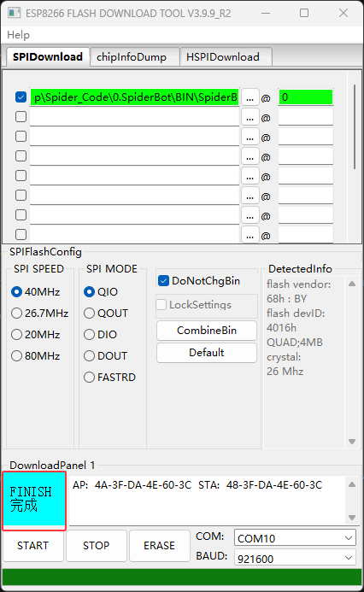Select 26.7MHz SPI speed

click(39, 313)
